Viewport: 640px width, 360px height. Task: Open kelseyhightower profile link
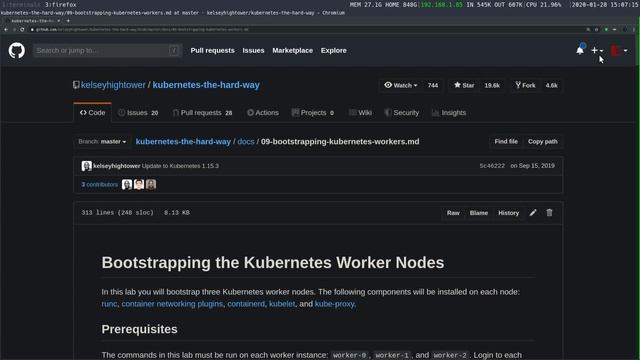[x=113, y=85]
